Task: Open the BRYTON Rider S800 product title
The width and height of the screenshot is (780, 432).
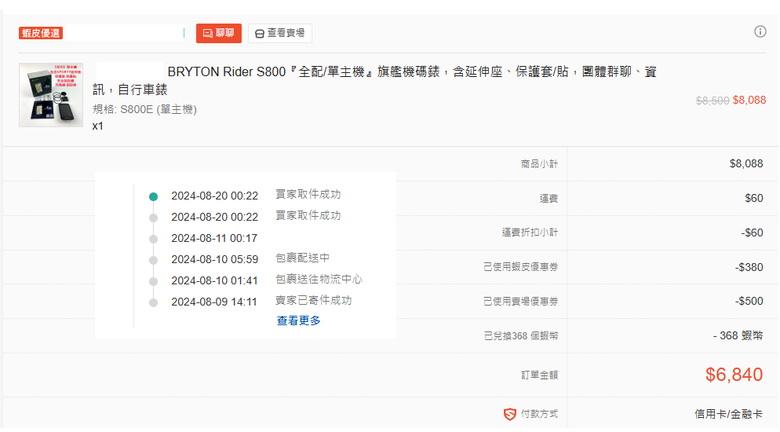Action: (375, 81)
